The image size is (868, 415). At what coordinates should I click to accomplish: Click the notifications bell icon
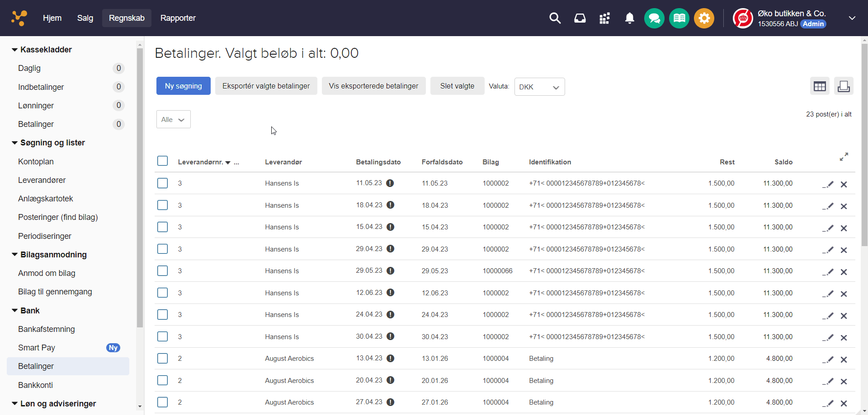(629, 18)
